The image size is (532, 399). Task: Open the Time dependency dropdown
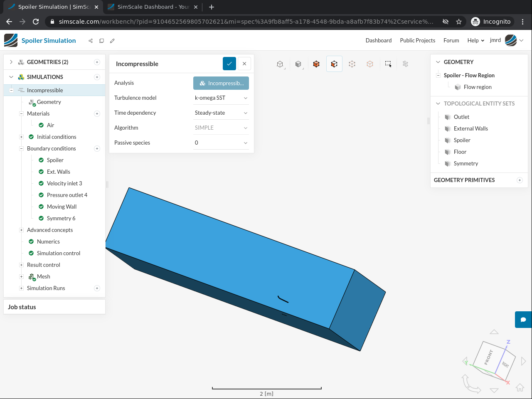[x=221, y=113]
